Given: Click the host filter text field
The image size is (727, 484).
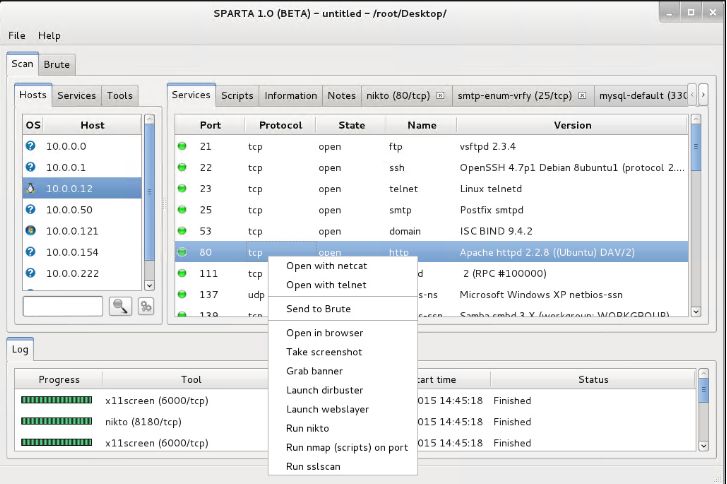Looking at the screenshot, I should (x=63, y=306).
